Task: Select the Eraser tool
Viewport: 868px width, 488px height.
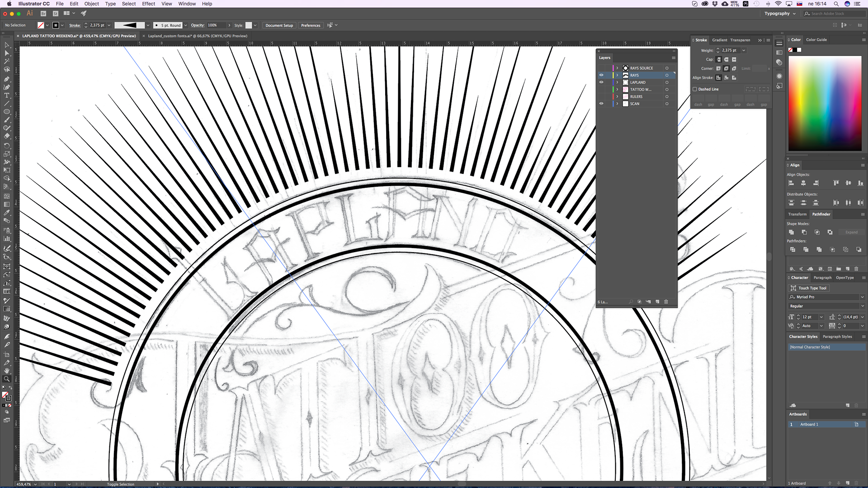Action: point(7,136)
